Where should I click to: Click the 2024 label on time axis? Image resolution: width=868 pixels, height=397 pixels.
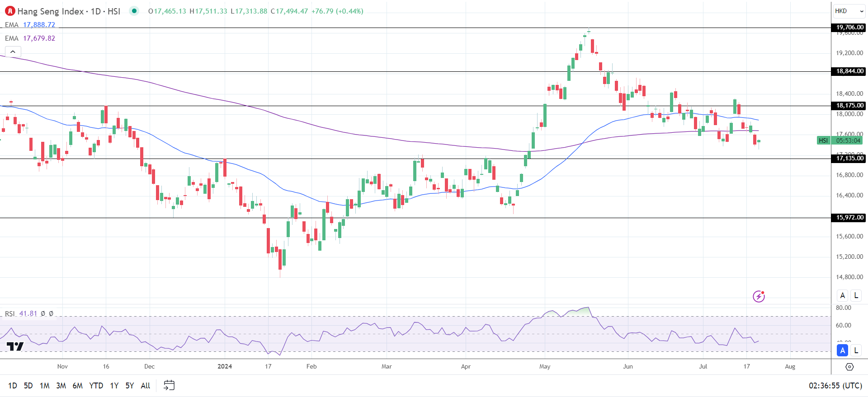[225, 366]
